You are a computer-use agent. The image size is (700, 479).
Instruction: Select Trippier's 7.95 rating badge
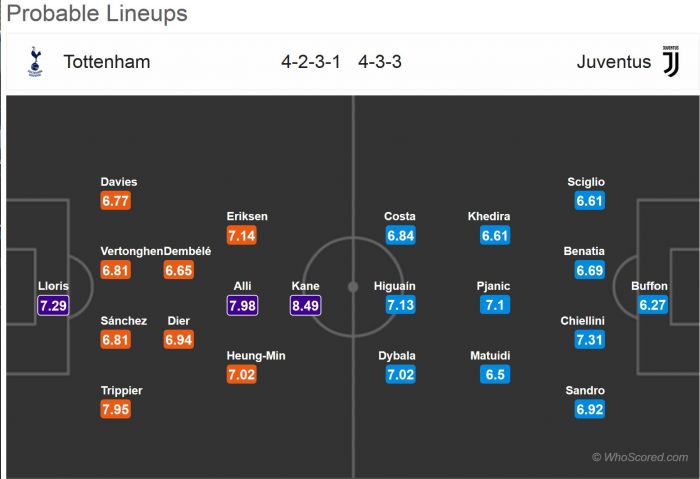tap(116, 409)
